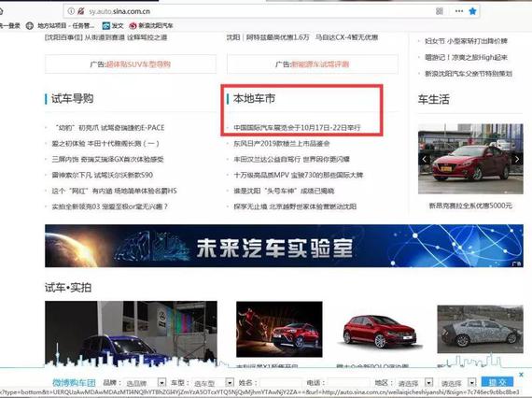Open the QR code icon in address bar
532x398 pixels.
[440, 11]
